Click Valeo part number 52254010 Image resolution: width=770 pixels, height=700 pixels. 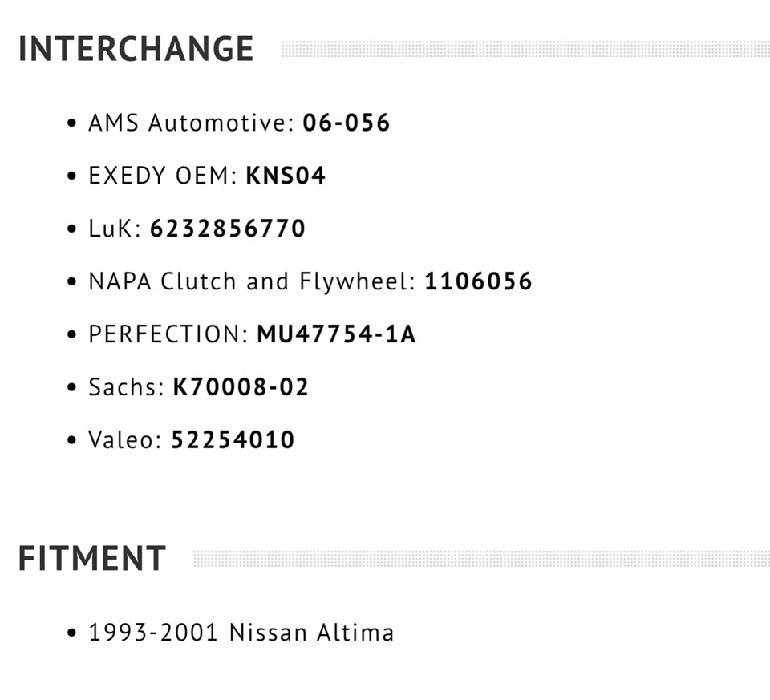[233, 440]
